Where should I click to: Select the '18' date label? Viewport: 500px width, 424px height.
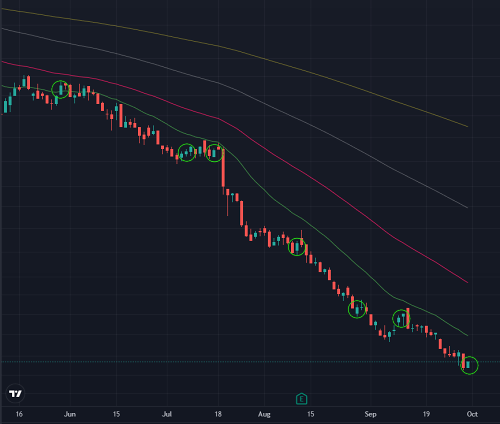218,414
